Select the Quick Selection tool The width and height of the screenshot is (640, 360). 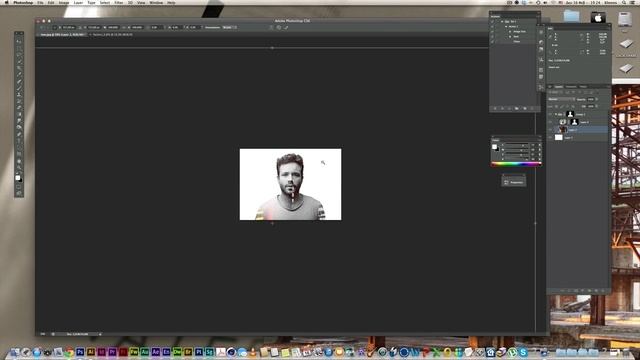19,61
